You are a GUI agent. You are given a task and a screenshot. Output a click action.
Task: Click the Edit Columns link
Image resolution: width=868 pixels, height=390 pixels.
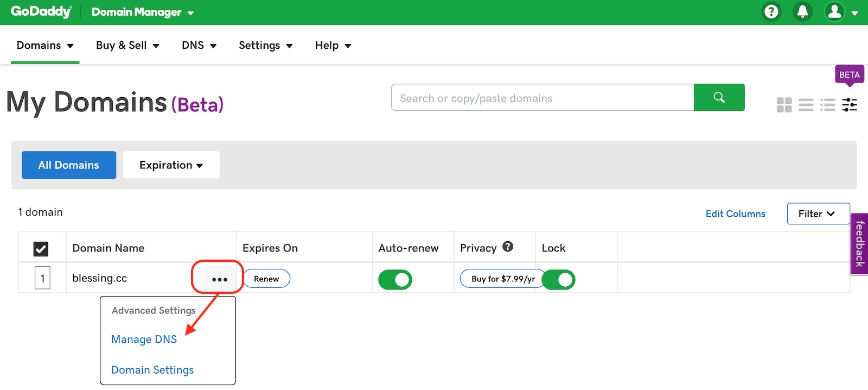[x=735, y=214]
